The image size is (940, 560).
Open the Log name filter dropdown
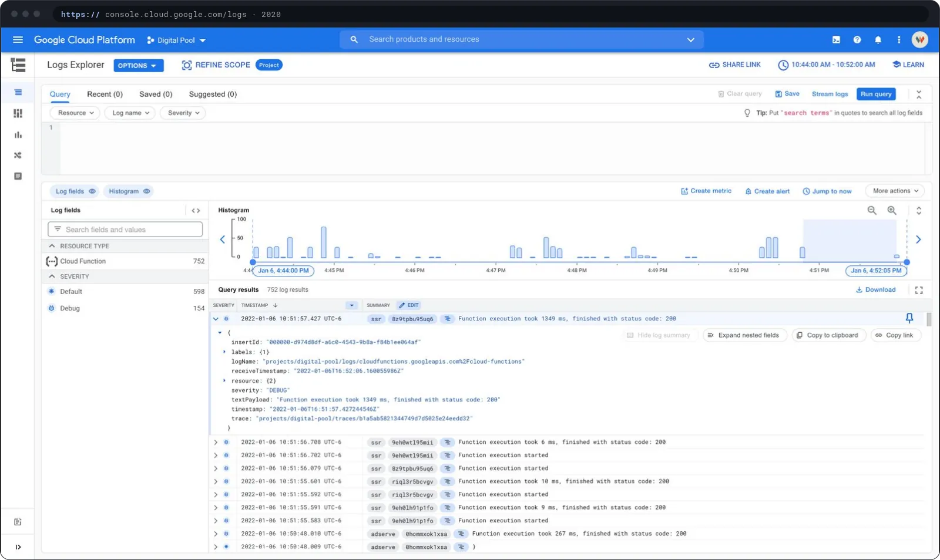pyautogui.click(x=130, y=113)
